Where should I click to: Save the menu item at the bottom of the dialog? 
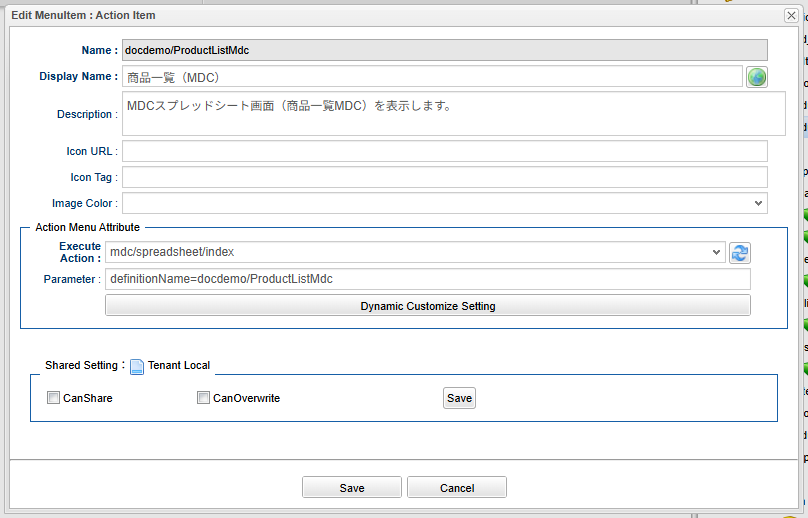pyautogui.click(x=352, y=488)
